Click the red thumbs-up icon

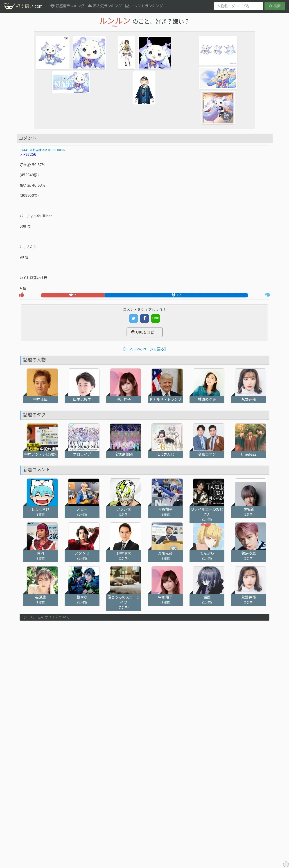coord(22,295)
